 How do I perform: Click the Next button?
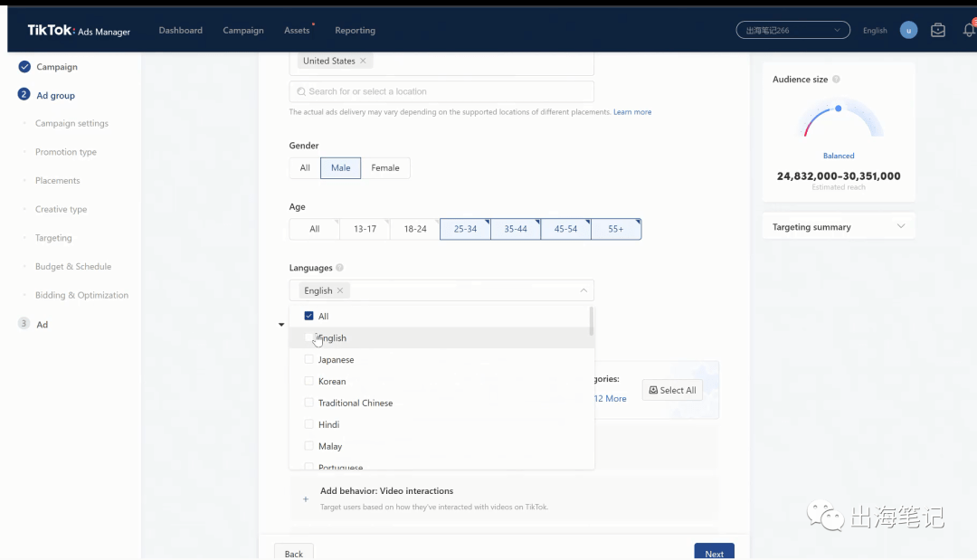[714, 552]
